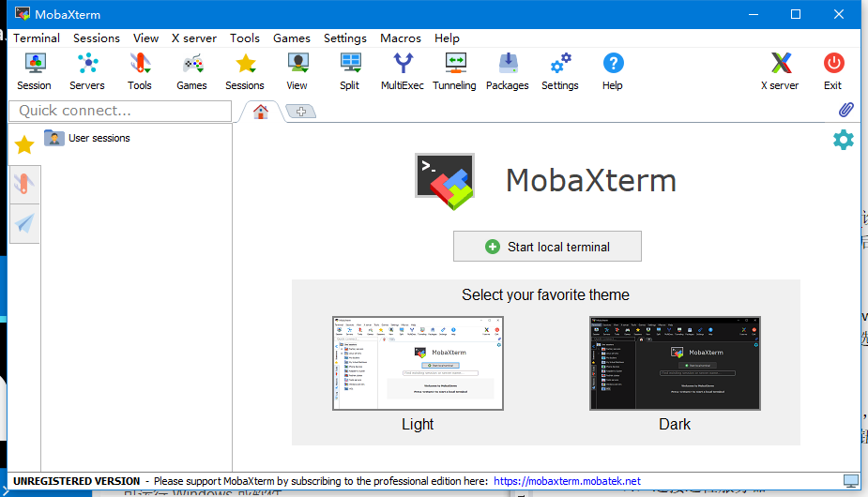Screen dimensions: 868x497
Task: Open the Tunneling tool
Action: pyautogui.click(x=454, y=71)
